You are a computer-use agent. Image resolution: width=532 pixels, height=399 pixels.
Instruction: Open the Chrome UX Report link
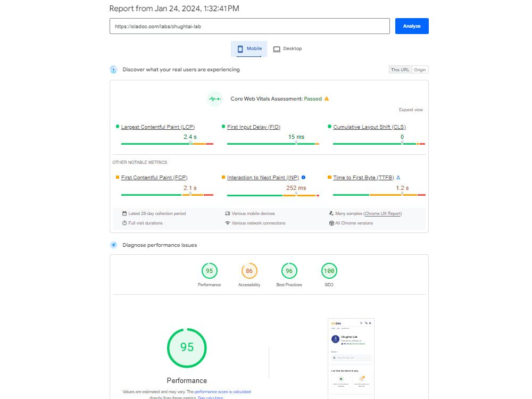(x=383, y=214)
